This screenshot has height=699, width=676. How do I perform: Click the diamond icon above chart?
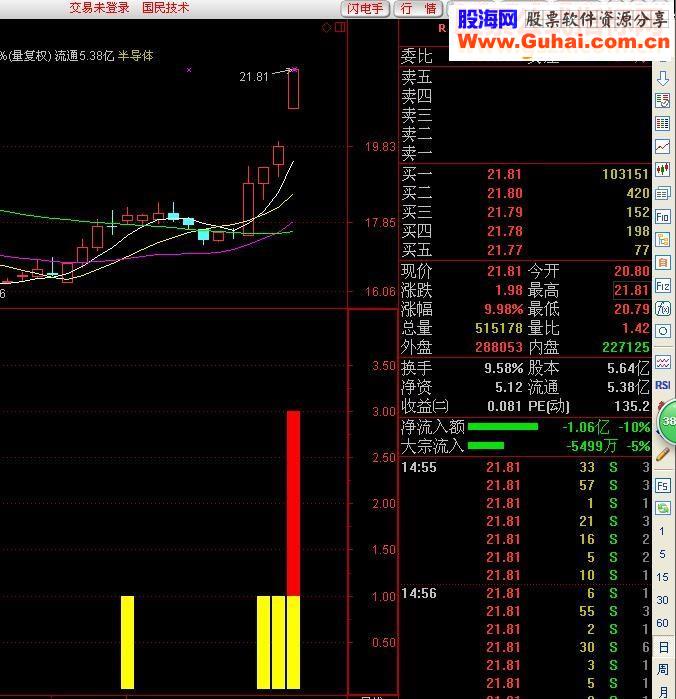click(x=326, y=28)
